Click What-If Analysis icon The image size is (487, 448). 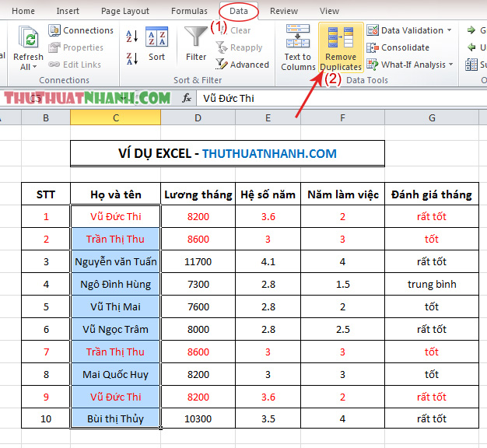coord(373,65)
